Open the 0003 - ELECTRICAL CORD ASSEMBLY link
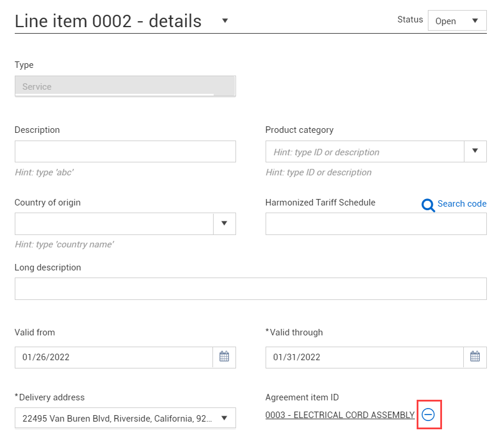The height and width of the screenshot is (447, 504). click(x=340, y=415)
